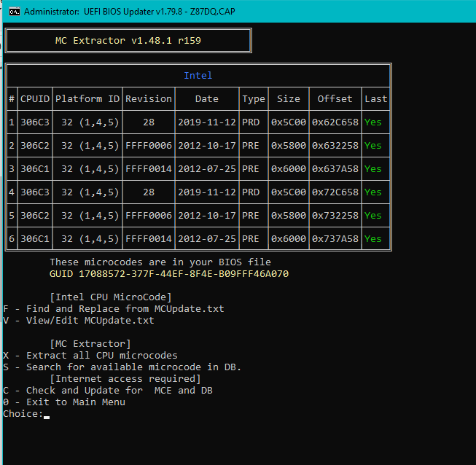Click offset '0x62C658' in row 1
Image resolution: width=476 pixels, height=465 pixels.
pos(335,122)
